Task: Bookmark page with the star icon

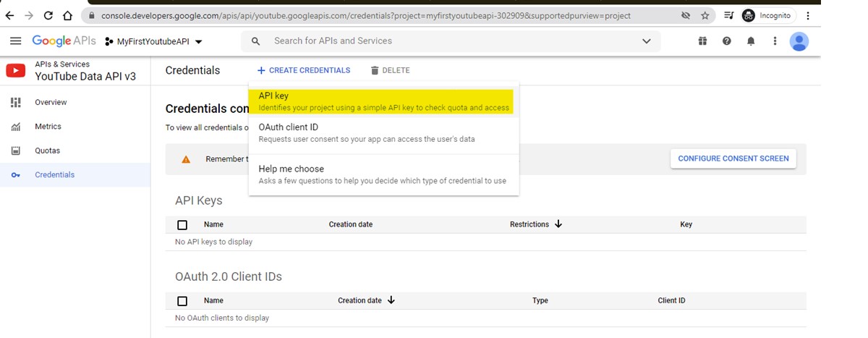Action: [x=705, y=15]
